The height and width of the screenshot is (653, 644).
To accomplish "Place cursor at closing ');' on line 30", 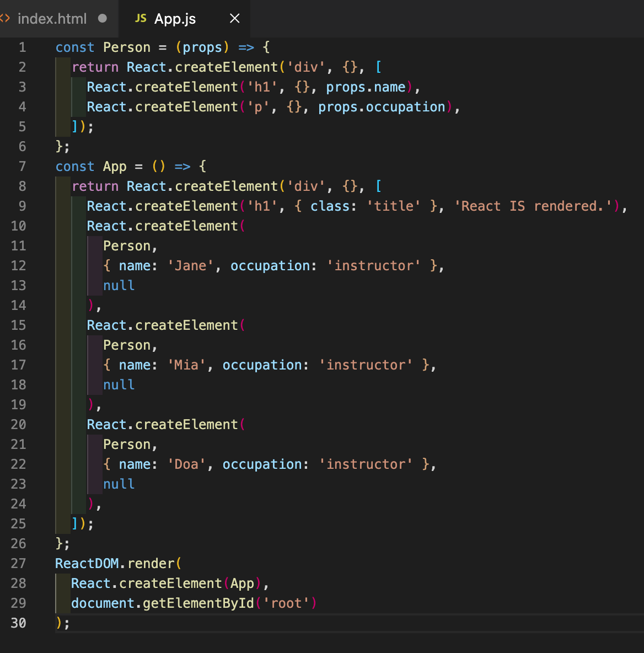I will [63, 623].
